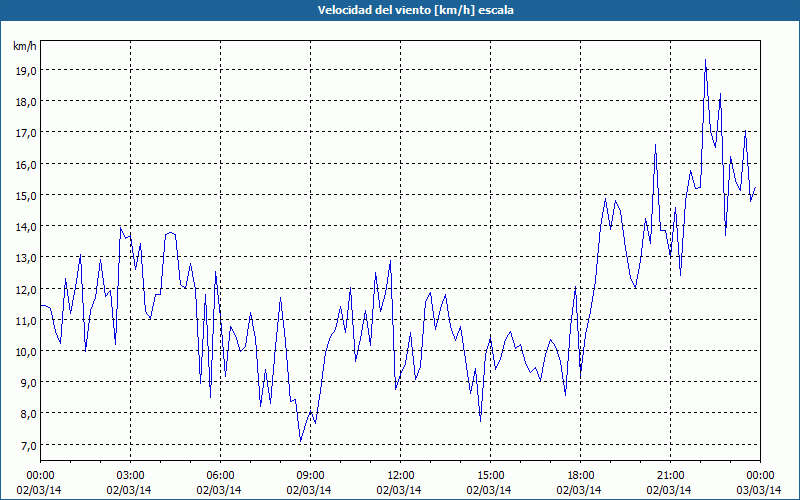The height and width of the screenshot is (500, 800).
Task: Select the 12,0 y-axis value
Action: click(x=26, y=289)
